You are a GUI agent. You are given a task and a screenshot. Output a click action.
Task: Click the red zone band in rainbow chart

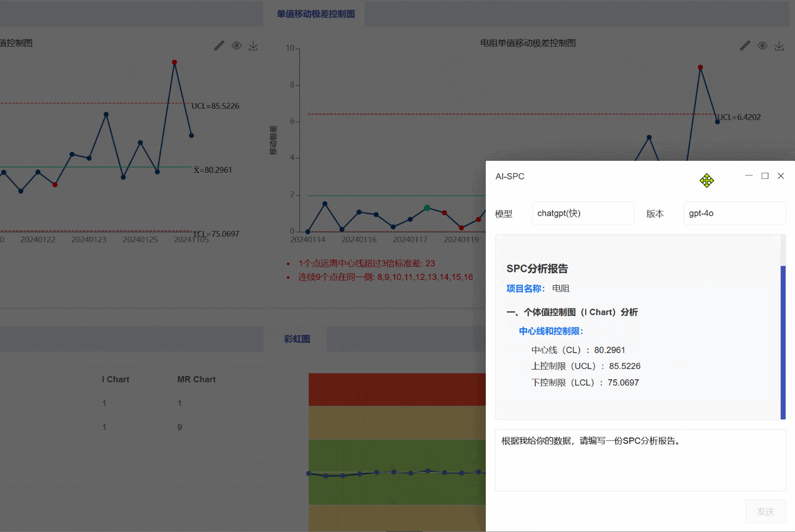397,389
